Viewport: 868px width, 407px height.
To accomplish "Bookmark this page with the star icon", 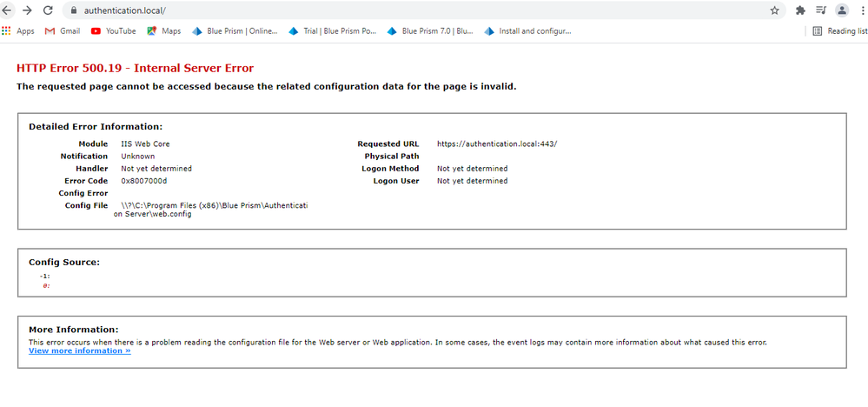I will coord(774,10).
